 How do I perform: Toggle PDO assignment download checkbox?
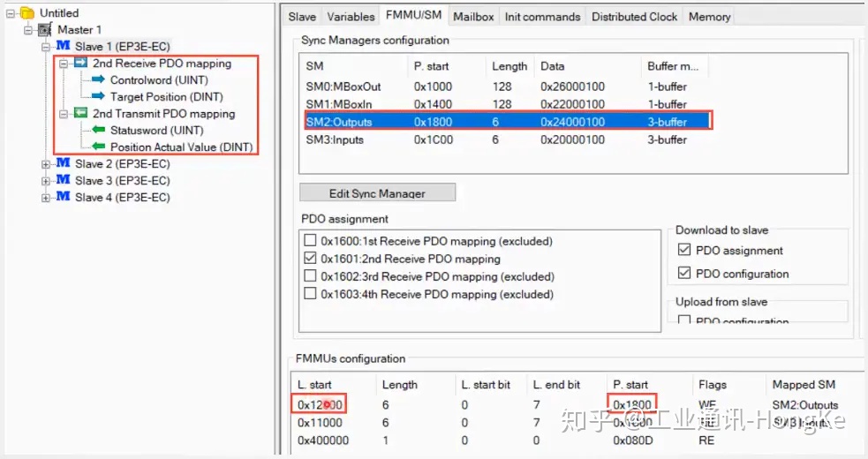[x=684, y=251]
